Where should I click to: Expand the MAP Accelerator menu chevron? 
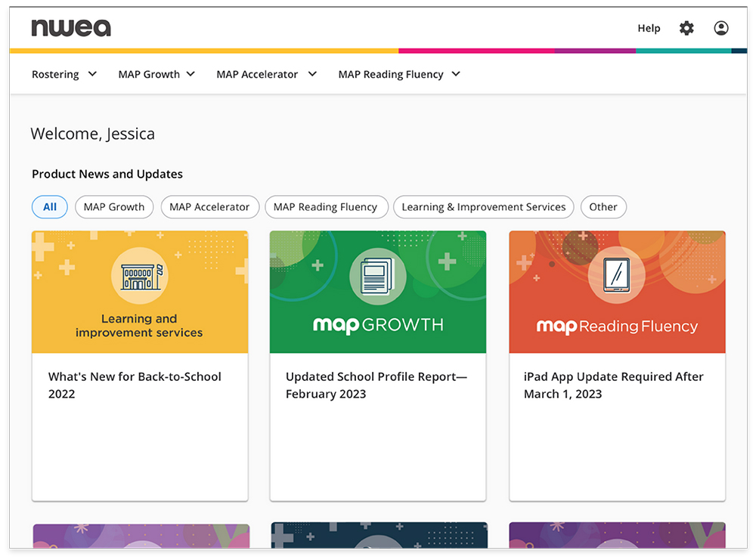[312, 74]
